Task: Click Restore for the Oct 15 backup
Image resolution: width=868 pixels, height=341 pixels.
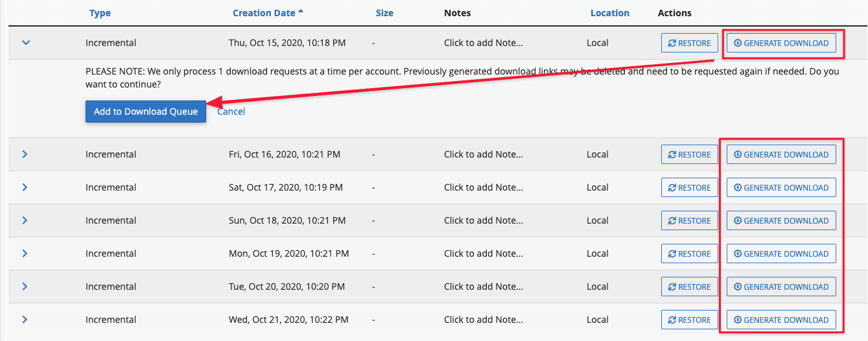Action: pos(689,43)
